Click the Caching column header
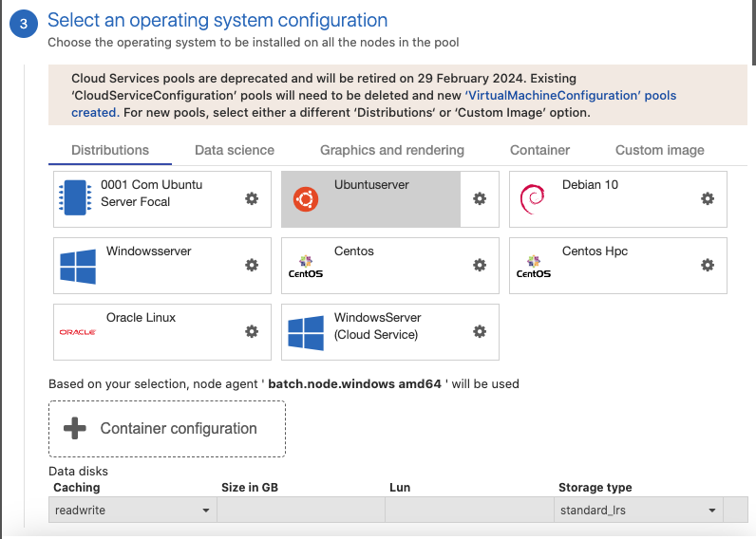The height and width of the screenshot is (539, 756). point(77,488)
